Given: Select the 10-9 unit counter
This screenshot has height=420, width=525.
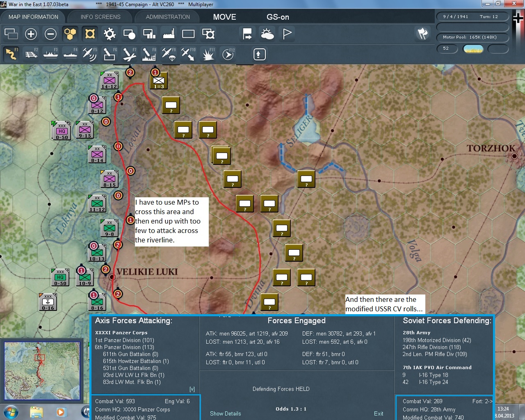Looking at the screenshot, I should tap(85, 277).
